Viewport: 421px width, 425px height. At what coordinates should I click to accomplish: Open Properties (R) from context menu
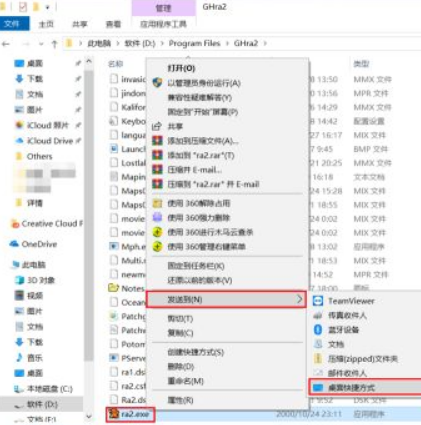tap(180, 400)
